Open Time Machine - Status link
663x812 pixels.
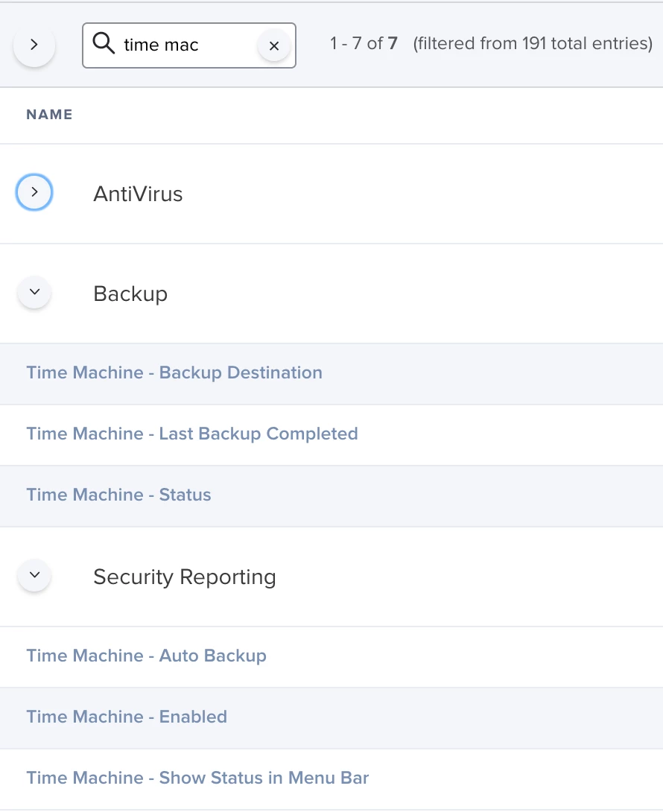click(x=118, y=495)
